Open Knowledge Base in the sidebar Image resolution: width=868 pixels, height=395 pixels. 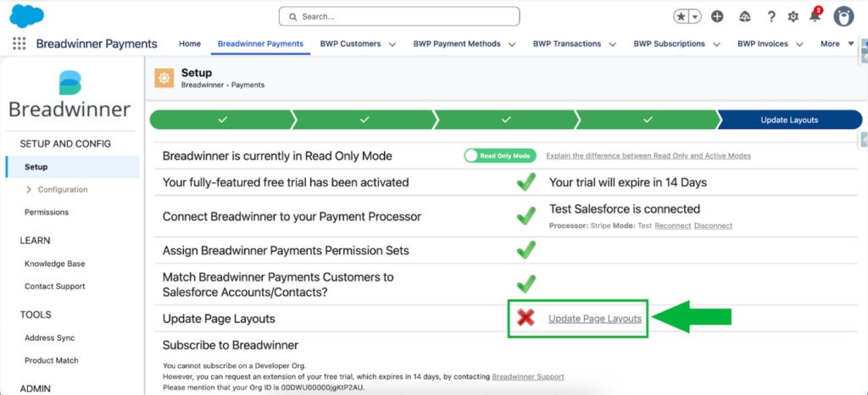(55, 264)
